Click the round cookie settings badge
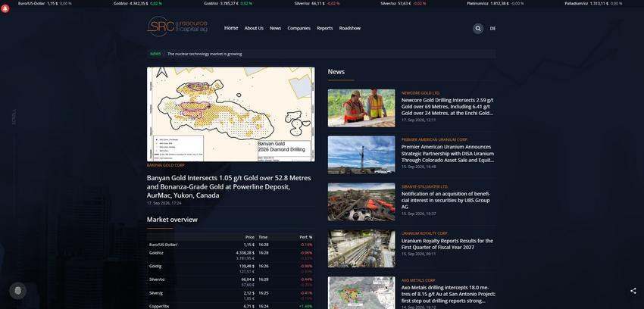The image size is (644, 309). point(17,291)
